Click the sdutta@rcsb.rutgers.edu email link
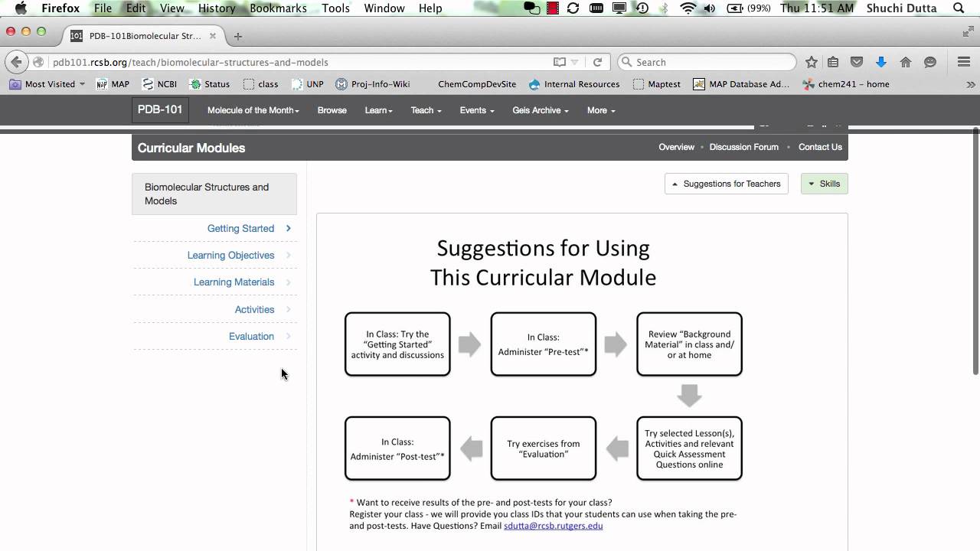Image resolution: width=980 pixels, height=551 pixels. [x=553, y=526]
